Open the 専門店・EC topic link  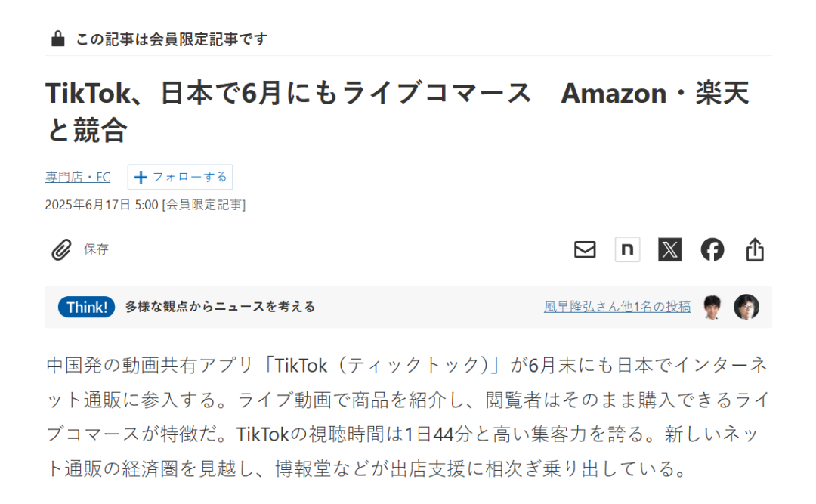(78, 177)
